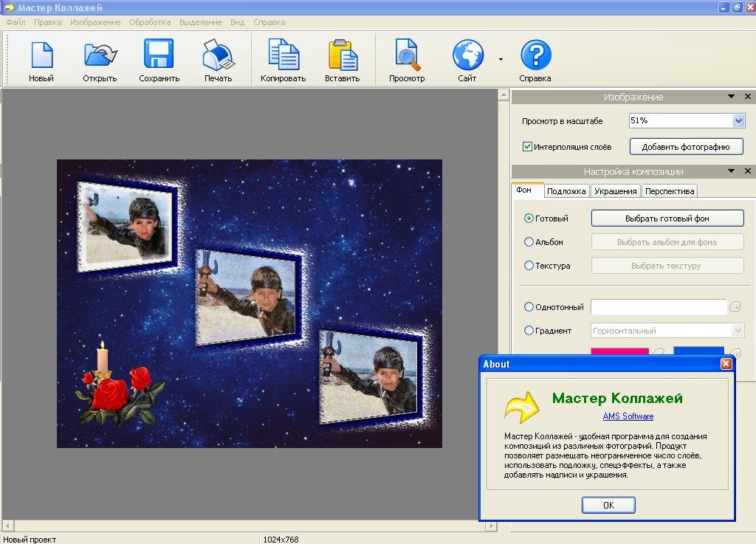
Task: Open a file with the Открыть icon
Action: 100,55
